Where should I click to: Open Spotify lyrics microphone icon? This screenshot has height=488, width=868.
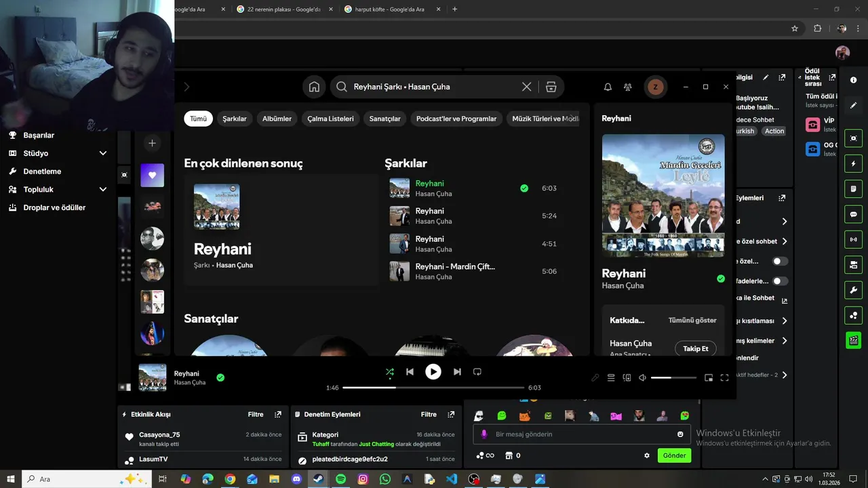tap(595, 378)
